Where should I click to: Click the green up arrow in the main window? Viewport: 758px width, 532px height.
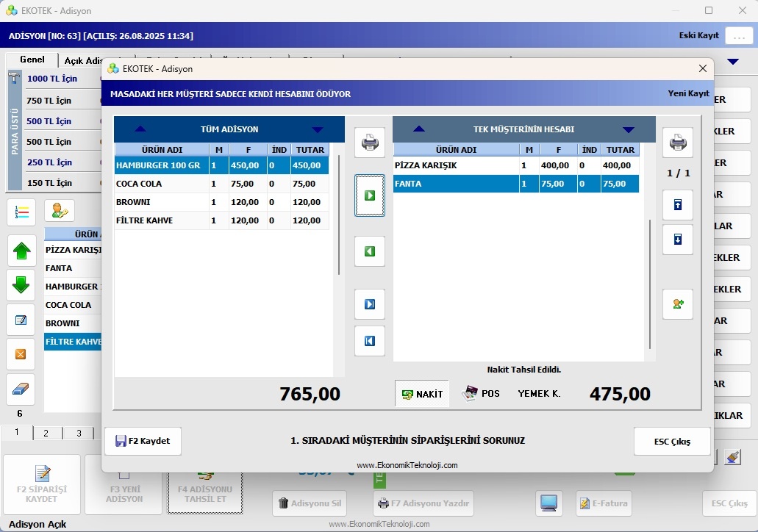click(x=22, y=251)
